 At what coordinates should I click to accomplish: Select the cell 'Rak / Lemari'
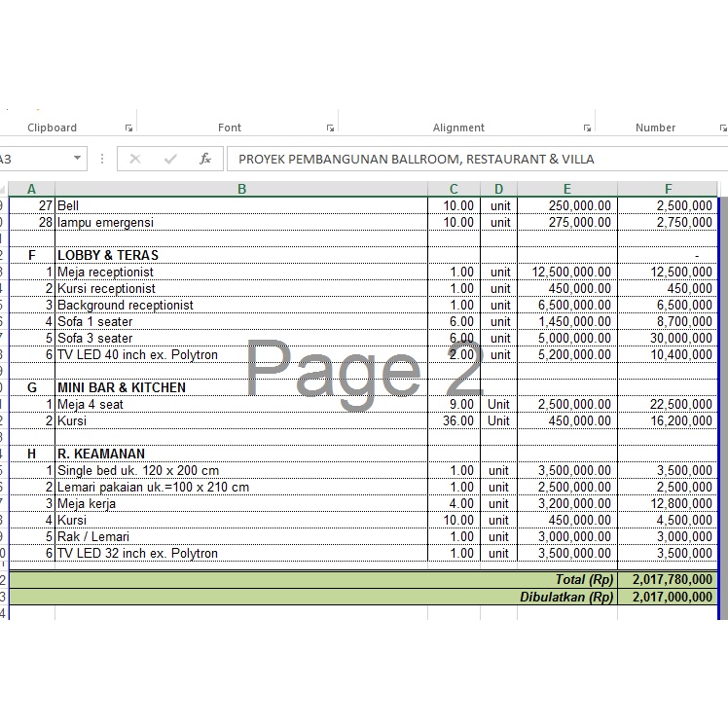point(241,536)
